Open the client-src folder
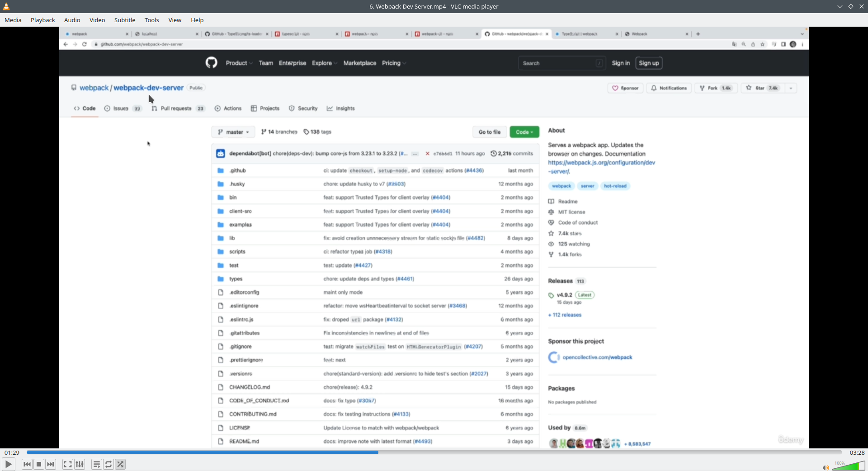This screenshot has width=868, height=471. 241,211
